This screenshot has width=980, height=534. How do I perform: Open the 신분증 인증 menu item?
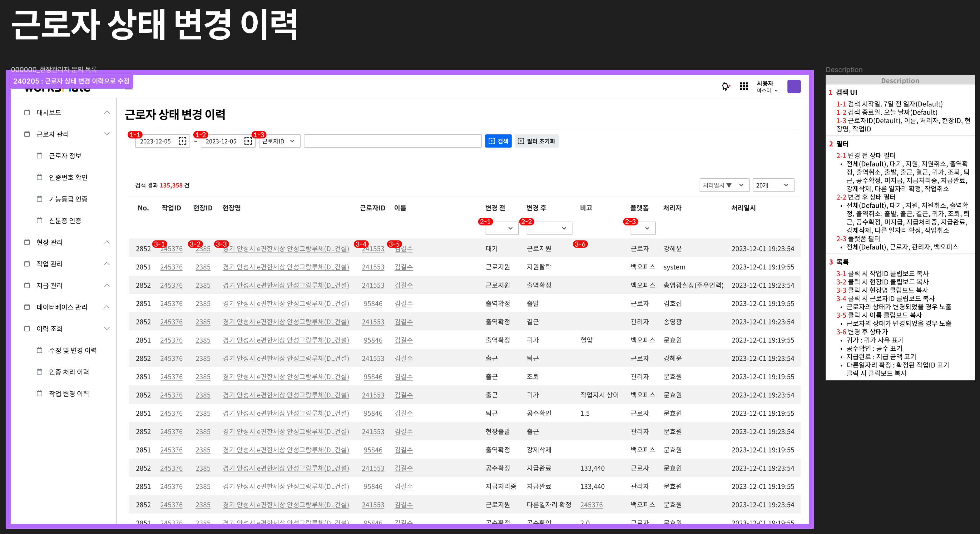(x=65, y=221)
